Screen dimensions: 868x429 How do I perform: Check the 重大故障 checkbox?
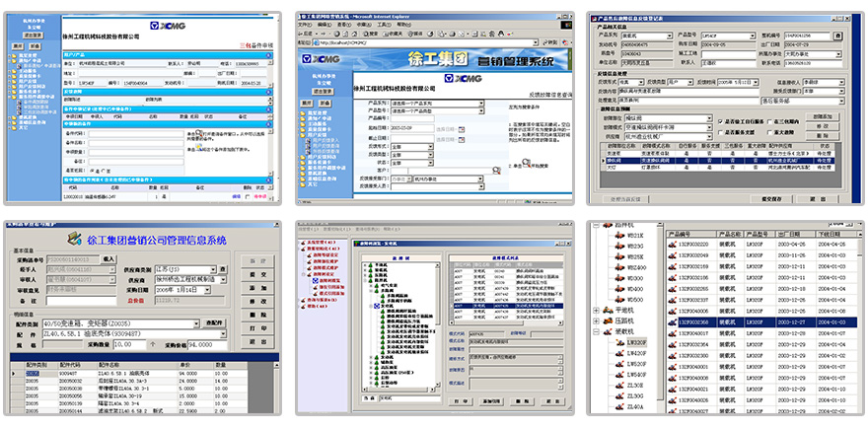[x=770, y=133]
